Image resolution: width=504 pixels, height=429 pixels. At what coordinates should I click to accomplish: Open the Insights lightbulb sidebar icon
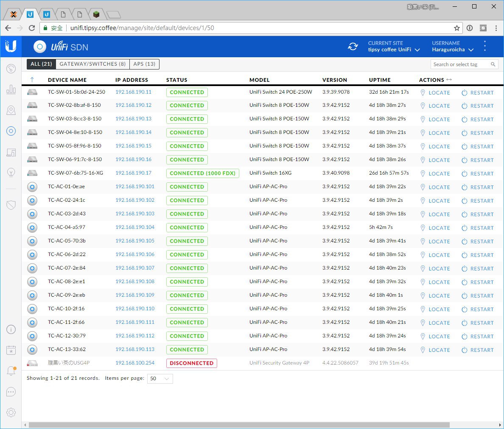pos(11,173)
